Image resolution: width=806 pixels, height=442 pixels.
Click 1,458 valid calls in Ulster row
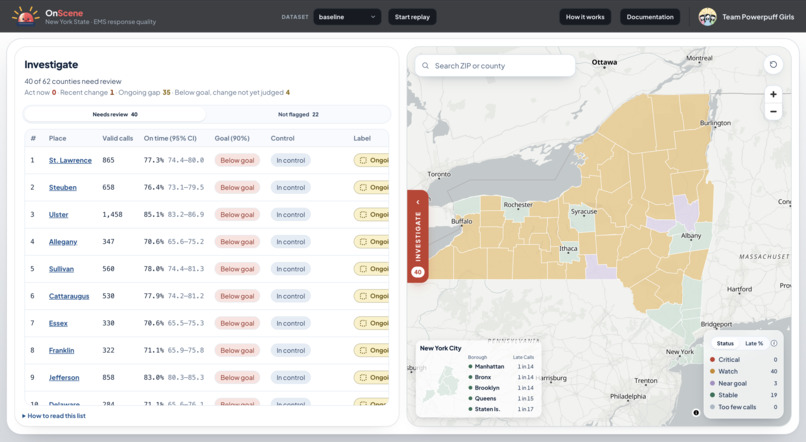[x=112, y=215]
